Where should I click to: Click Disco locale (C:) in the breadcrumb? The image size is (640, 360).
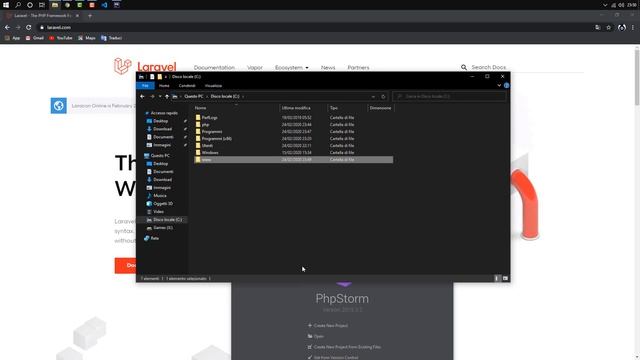(x=225, y=96)
